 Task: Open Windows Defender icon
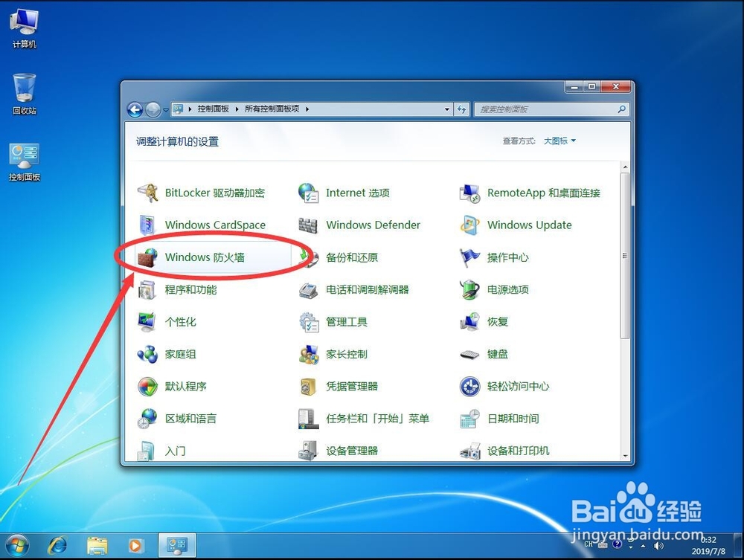[x=309, y=225]
